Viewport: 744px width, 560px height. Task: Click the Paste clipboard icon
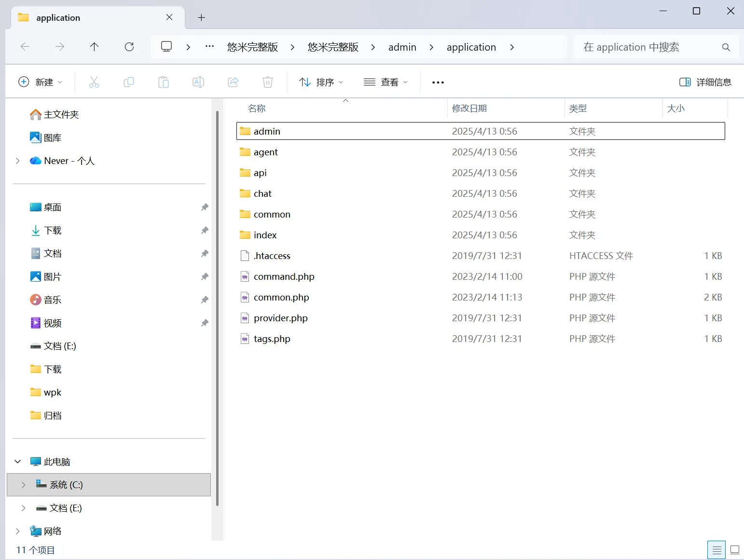[164, 82]
